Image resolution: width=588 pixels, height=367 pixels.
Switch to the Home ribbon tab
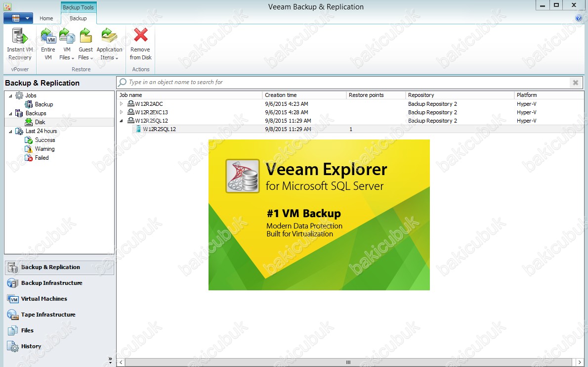[46, 18]
